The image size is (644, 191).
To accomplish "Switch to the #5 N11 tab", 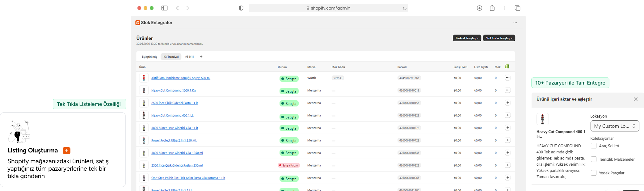I will pos(189,57).
